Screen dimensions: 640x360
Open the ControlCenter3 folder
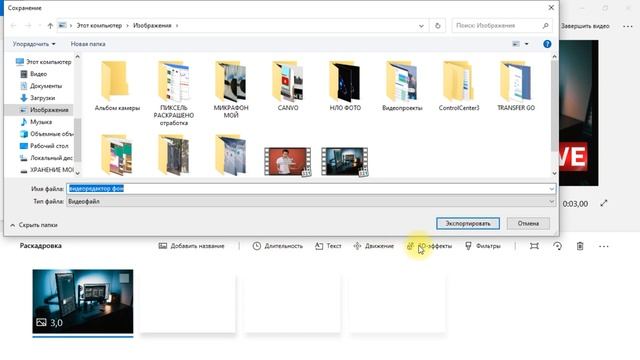coord(459,86)
